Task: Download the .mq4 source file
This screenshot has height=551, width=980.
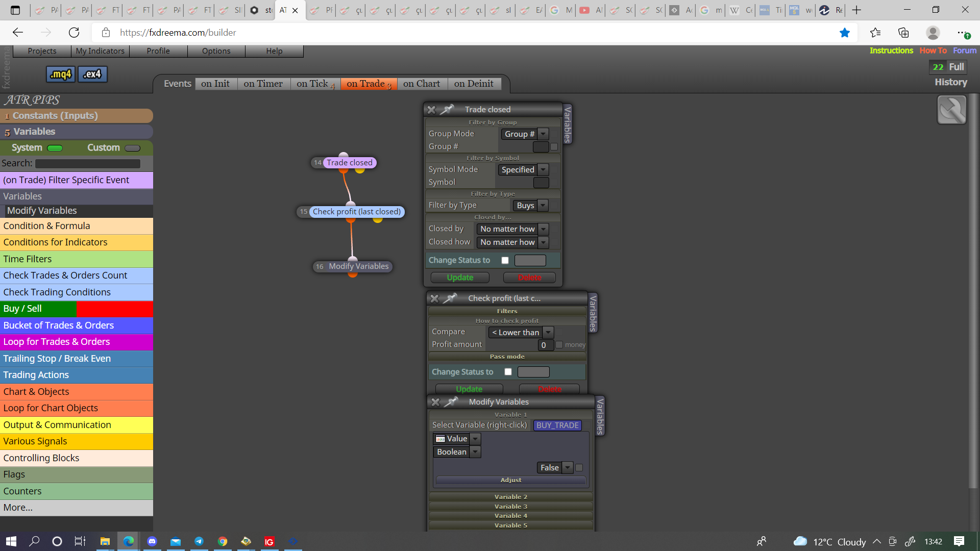Action: 61,74
